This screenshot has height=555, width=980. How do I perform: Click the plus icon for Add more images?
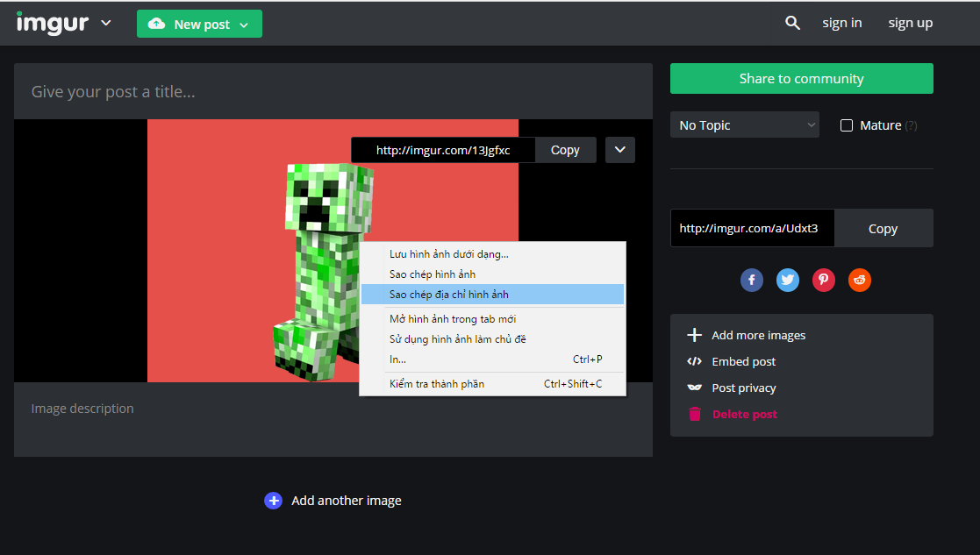pyautogui.click(x=694, y=335)
